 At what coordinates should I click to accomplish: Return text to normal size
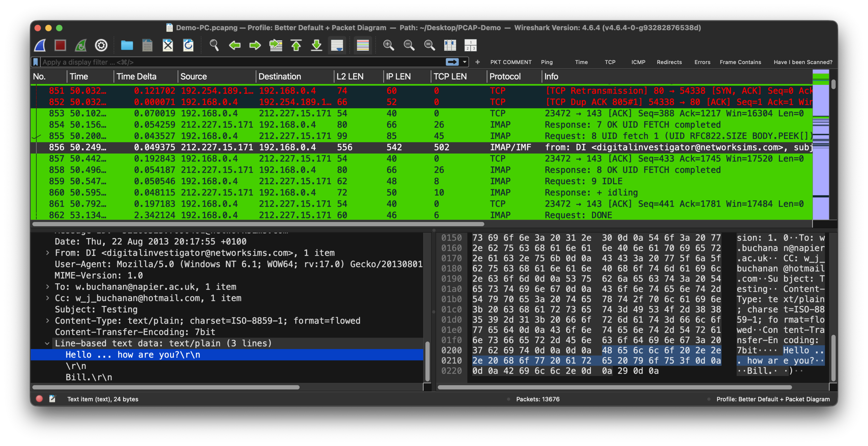(x=430, y=45)
